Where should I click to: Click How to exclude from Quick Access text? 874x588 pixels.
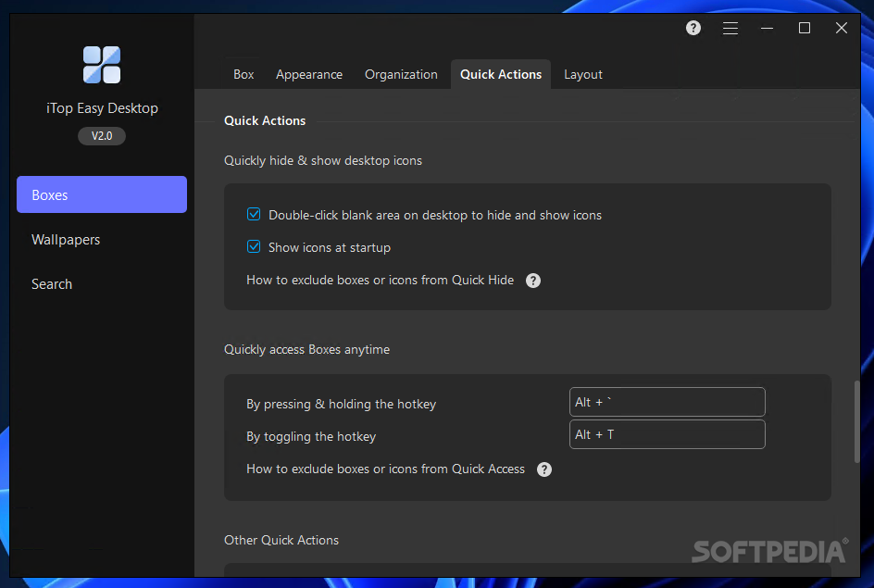(386, 469)
